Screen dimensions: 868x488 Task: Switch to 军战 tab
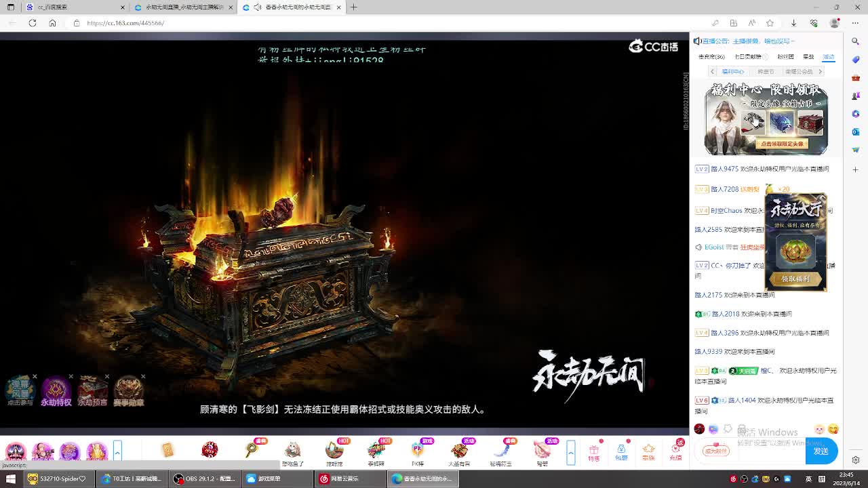click(x=808, y=57)
